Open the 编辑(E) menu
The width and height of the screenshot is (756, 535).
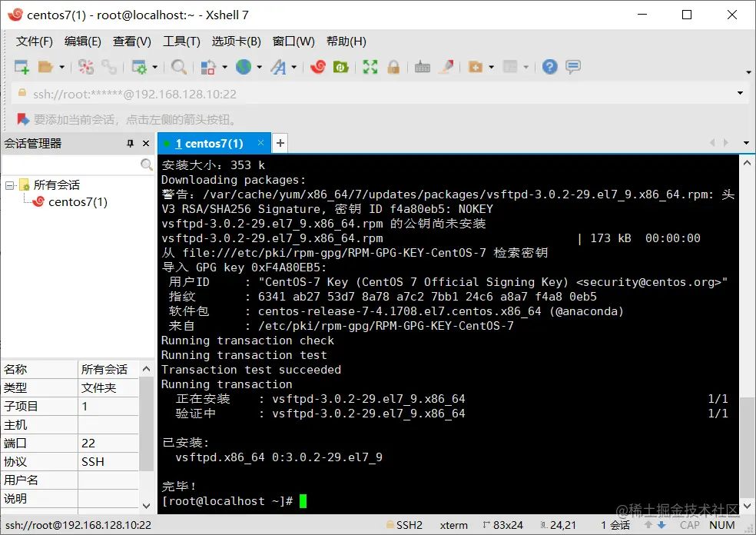[x=83, y=42]
